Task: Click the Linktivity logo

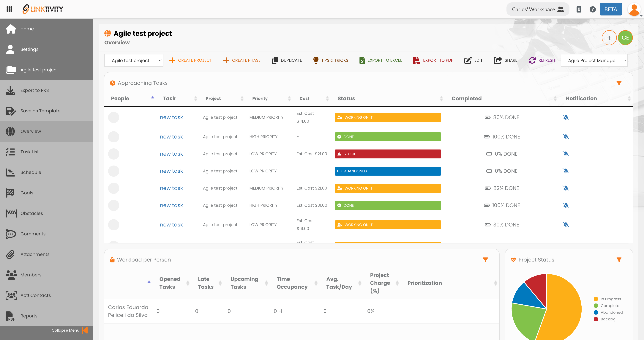Action: 43,9
